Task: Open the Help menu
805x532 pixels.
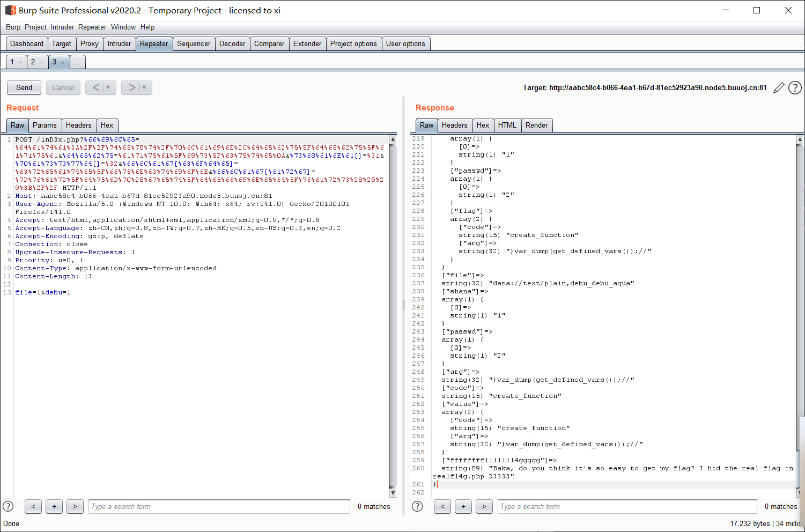Action: pos(147,27)
